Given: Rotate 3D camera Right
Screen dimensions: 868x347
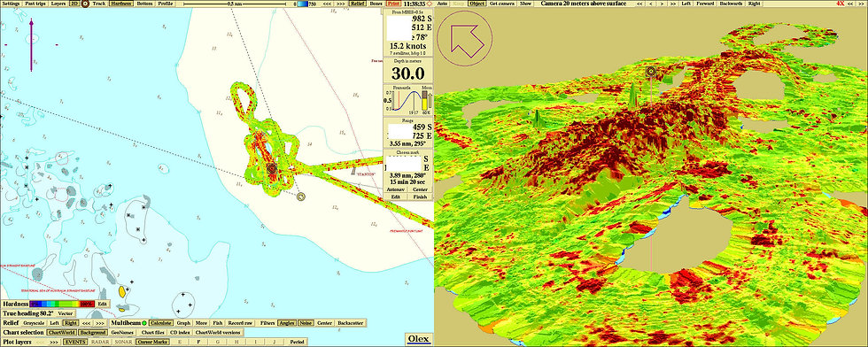Looking at the screenshot, I should click(x=754, y=4).
